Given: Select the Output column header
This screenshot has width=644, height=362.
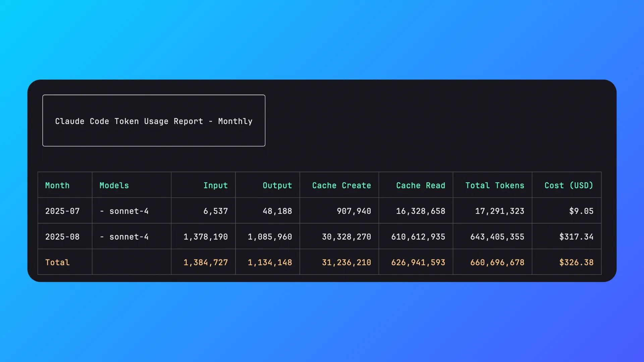Looking at the screenshot, I should [x=277, y=185].
